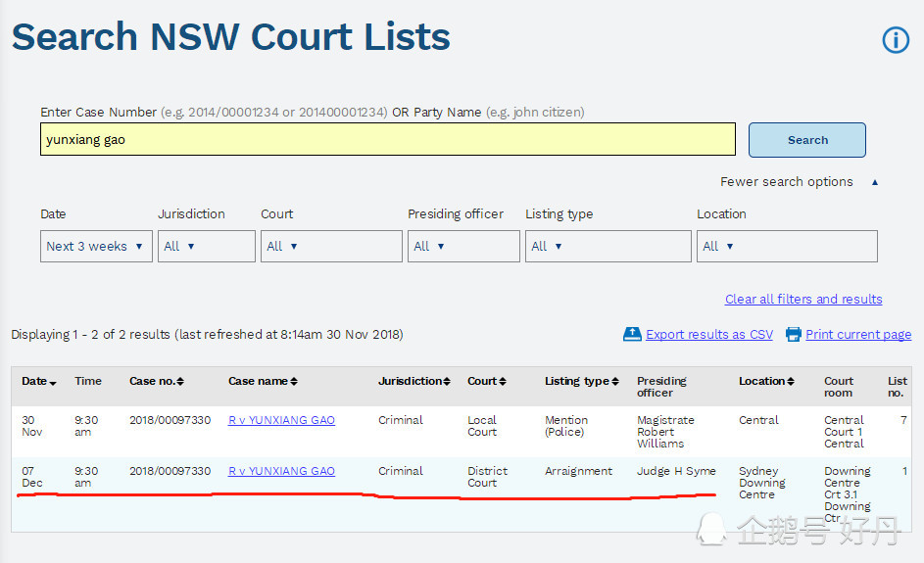Open the Date dropdown showing Next 3 weeks
The height and width of the screenshot is (563, 924).
[x=96, y=246]
